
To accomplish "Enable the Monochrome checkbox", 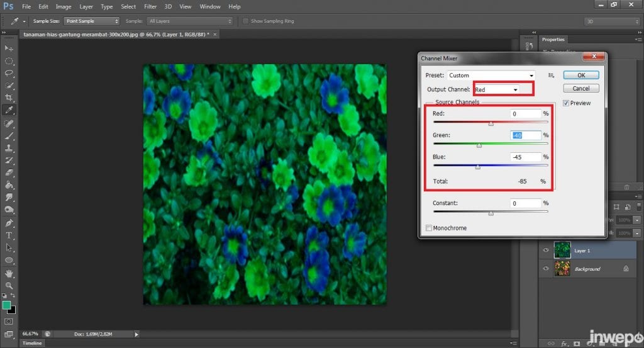I will 430,228.
